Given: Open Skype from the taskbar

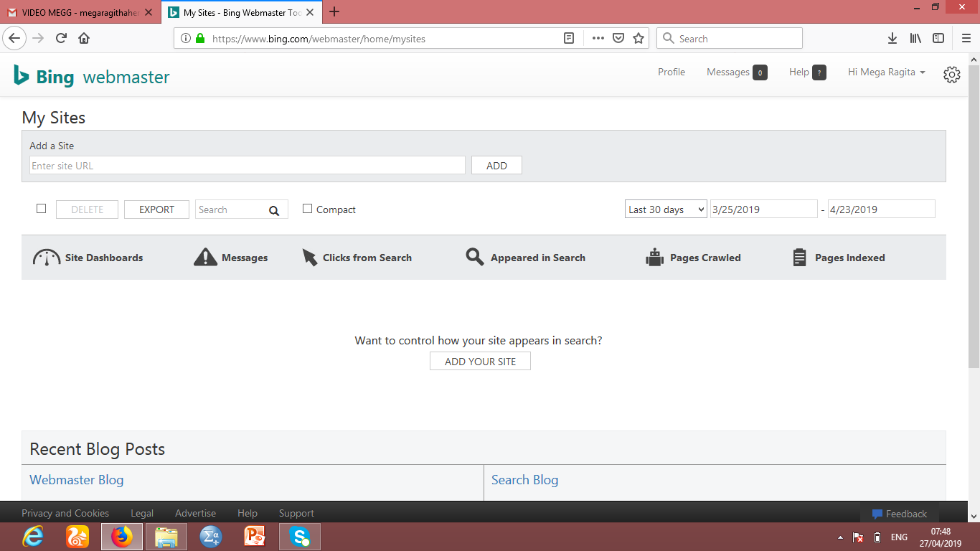Looking at the screenshot, I should click(300, 537).
